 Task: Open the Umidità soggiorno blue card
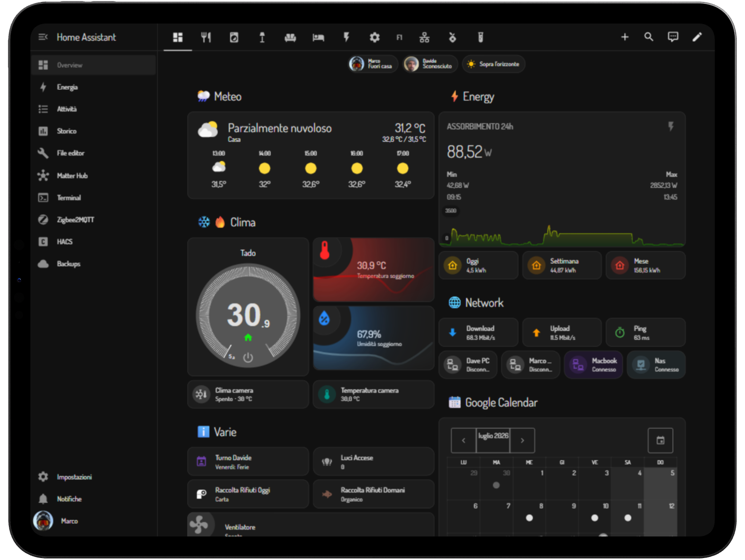[x=373, y=338]
